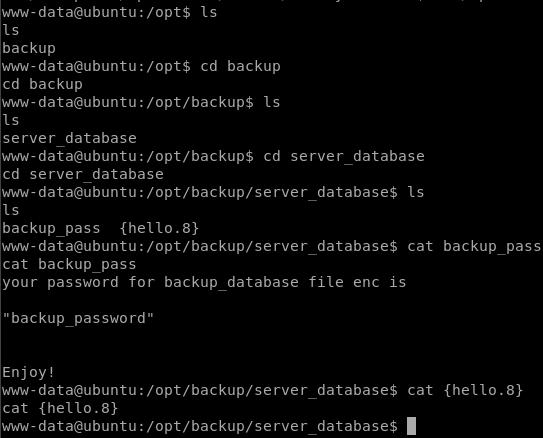Click the quoted "backup_password" text
The width and height of the screenshot is (543, 438).
78,318
